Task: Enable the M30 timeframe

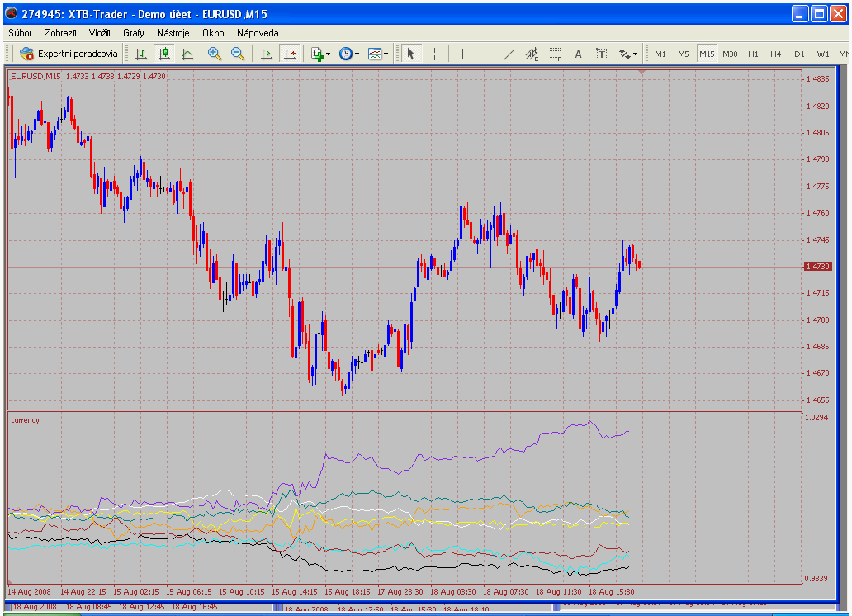Action: (x=730, y=54)
